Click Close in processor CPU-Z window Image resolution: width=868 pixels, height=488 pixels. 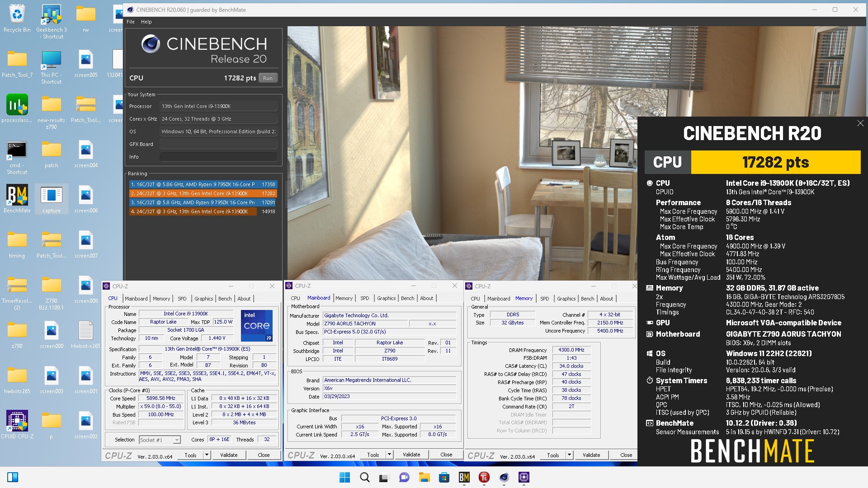click(x=264, y=455)
